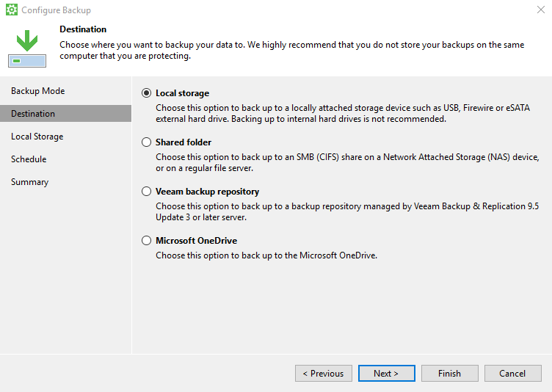The width and height of the screenshot is (552, 392).
Task: Click the OneDrive option description text
Action: pyautogui.click(x=266, y=255)
